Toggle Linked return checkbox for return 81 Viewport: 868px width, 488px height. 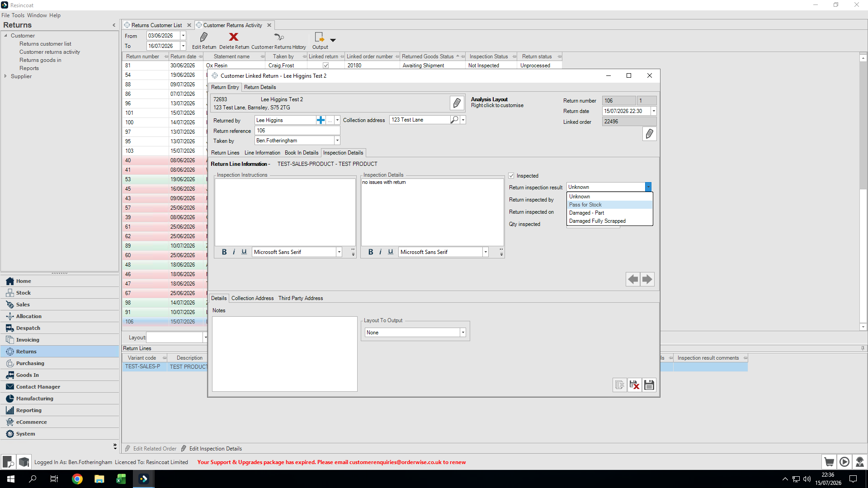click(325, 66)
